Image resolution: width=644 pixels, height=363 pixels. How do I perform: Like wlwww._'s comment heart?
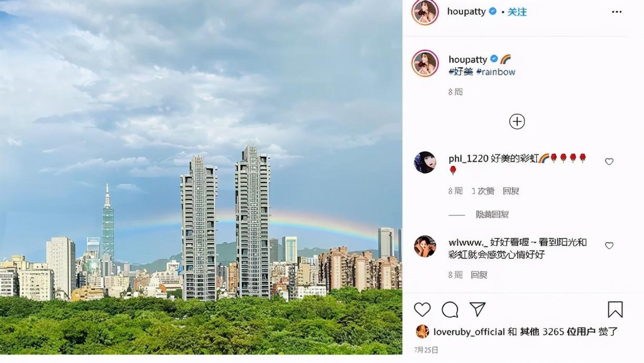coord(609,245)
